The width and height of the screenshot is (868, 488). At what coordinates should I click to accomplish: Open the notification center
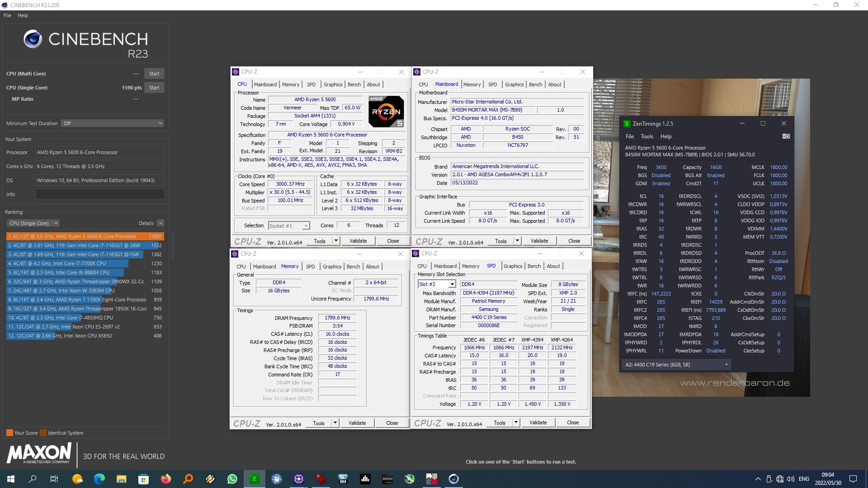pos(853,479)
